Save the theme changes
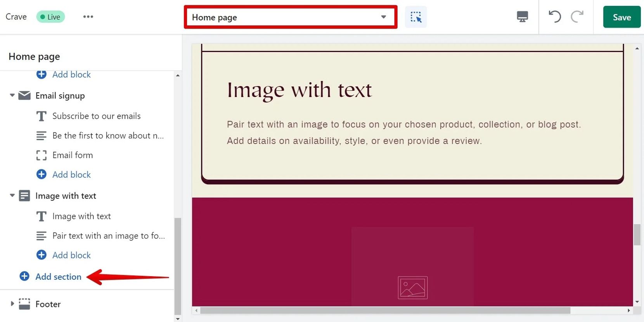This screenshot has height=322, width=644. (621, 17)
